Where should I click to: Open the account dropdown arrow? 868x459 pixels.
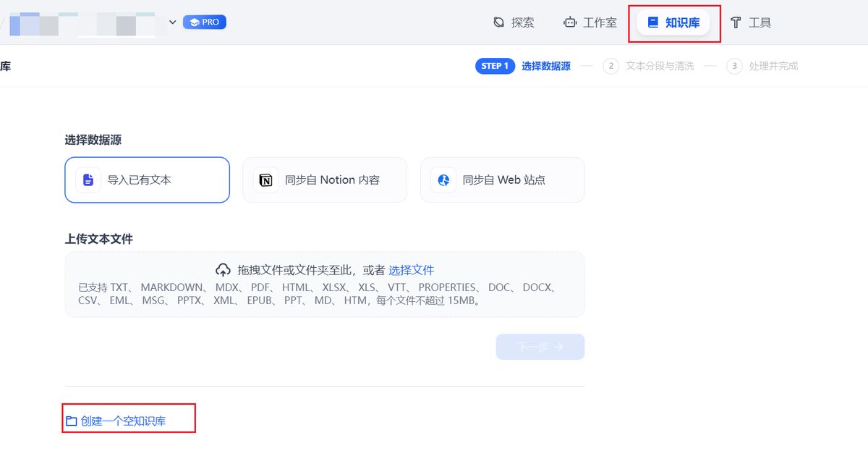(172, 22)
